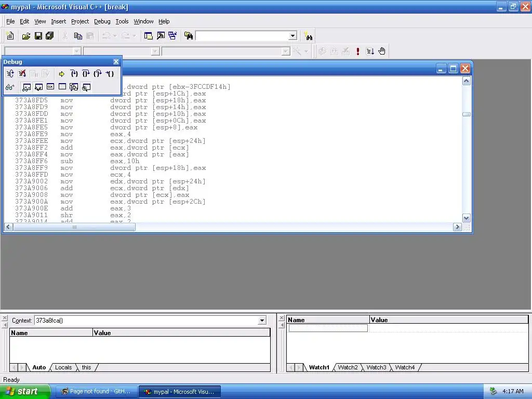Viewport: 532px width, 399px height.
Task: Click the disassembly vertical scrollbar up arrow
Action: pos(467,81)
